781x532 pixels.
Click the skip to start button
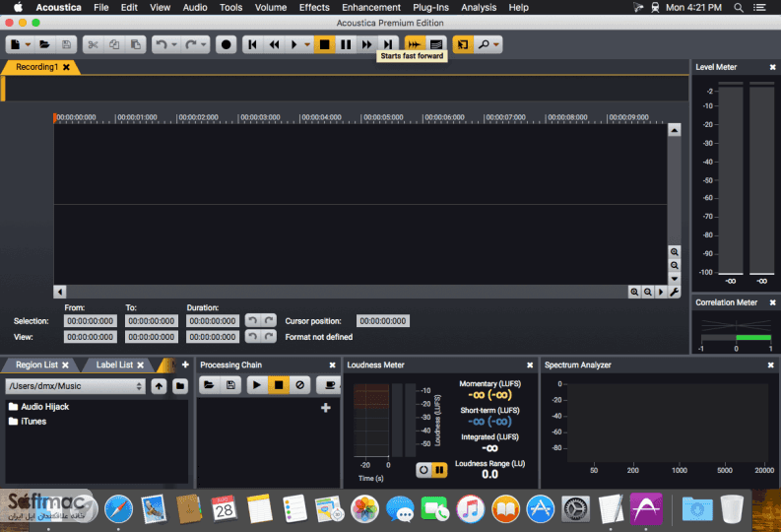(252, 45)
